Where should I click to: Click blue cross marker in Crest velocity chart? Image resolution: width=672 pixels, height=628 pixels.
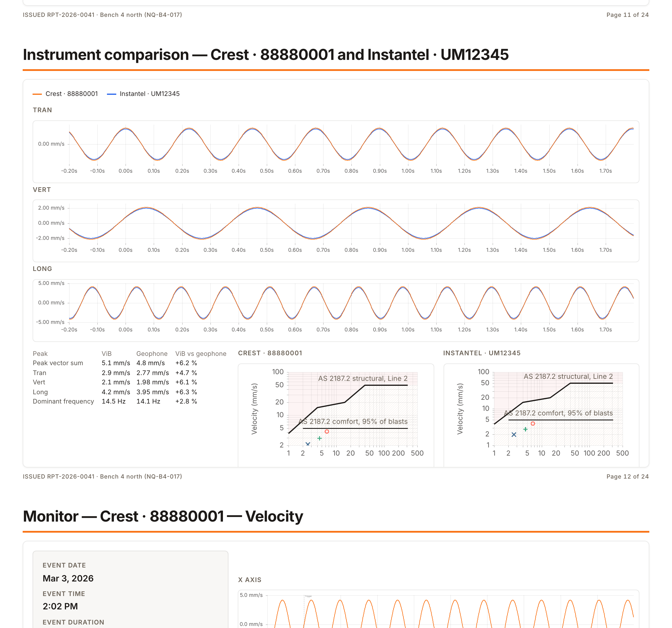click(x=308, y=444)
